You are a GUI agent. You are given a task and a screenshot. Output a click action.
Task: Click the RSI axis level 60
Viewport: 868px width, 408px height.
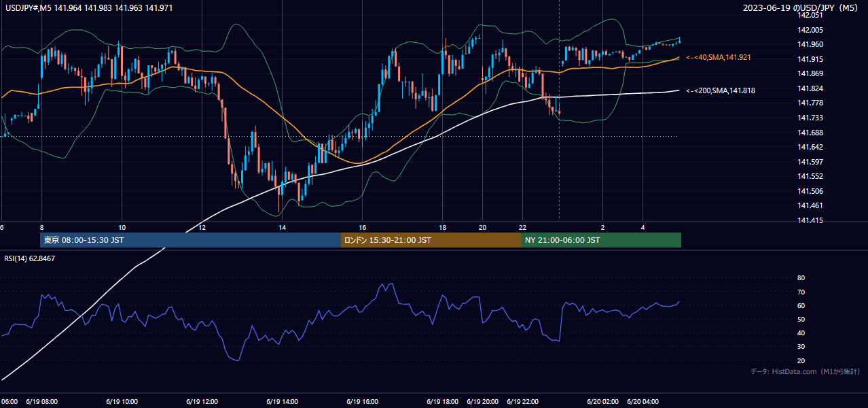pyautogui.click(x=801, y=305)
